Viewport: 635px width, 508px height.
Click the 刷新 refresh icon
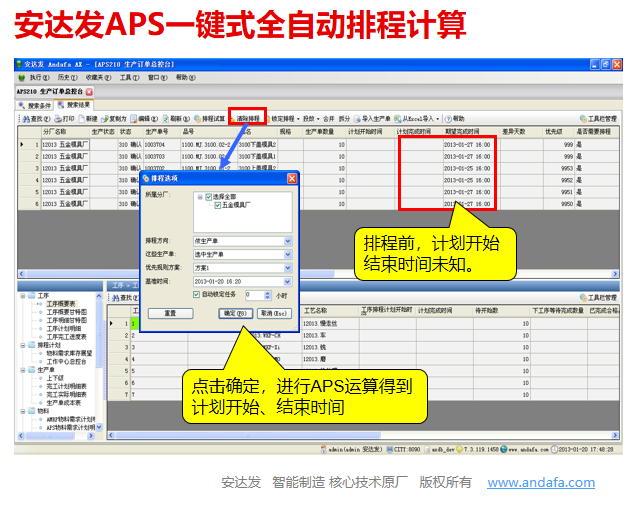[166, 119]
